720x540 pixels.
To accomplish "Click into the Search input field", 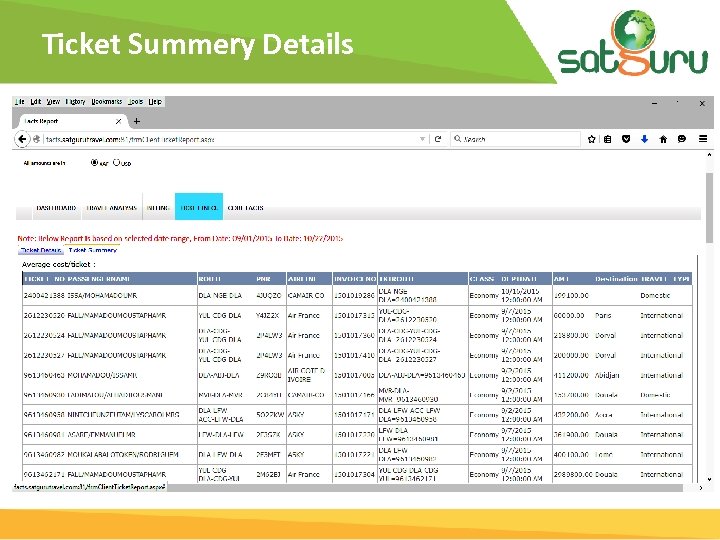I will point(520,139).
